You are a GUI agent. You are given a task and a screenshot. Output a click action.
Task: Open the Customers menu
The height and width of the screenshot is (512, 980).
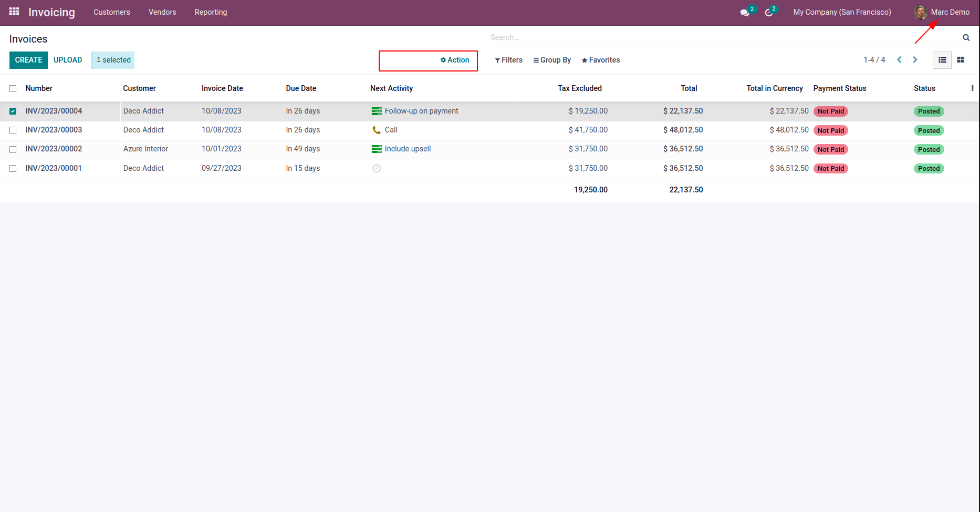(111, 12)
